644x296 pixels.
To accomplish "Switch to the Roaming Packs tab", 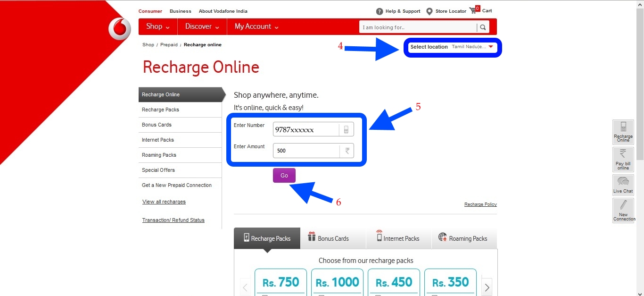I will tap(464, 238).
